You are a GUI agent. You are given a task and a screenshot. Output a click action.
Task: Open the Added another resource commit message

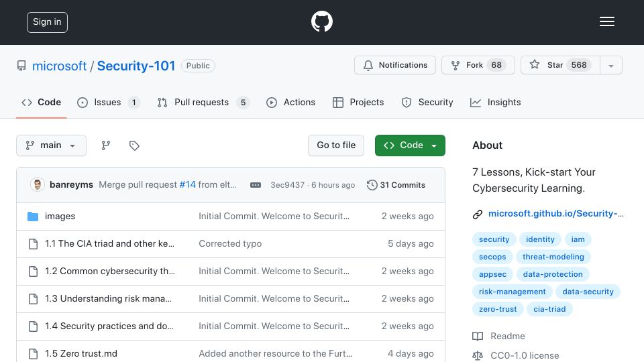[275, 354]
